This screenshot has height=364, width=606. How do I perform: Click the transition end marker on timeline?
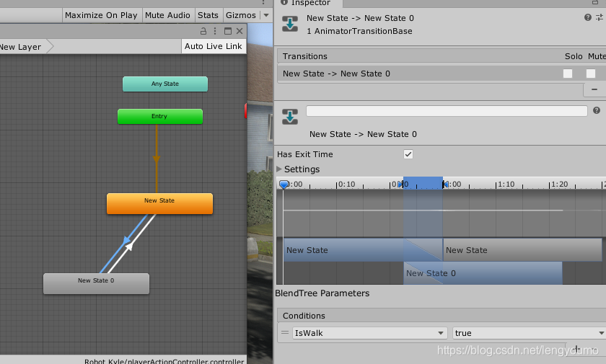tap(445, 185)
